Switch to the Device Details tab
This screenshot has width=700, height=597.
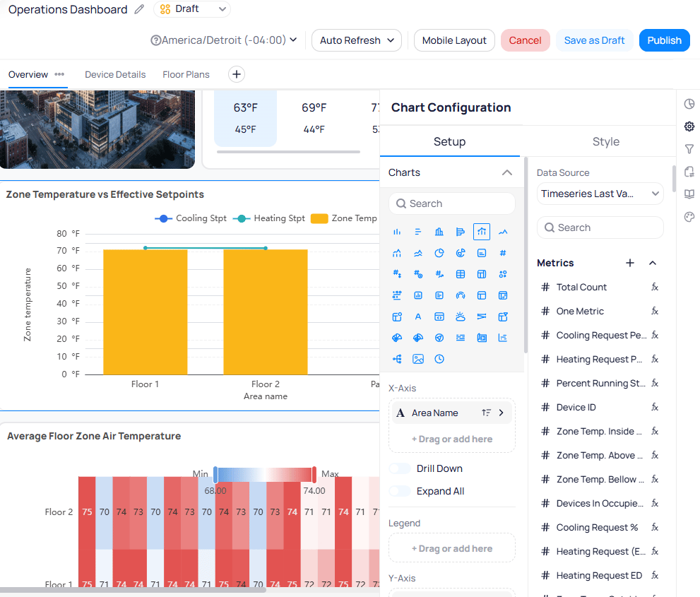tap(115, 75)
